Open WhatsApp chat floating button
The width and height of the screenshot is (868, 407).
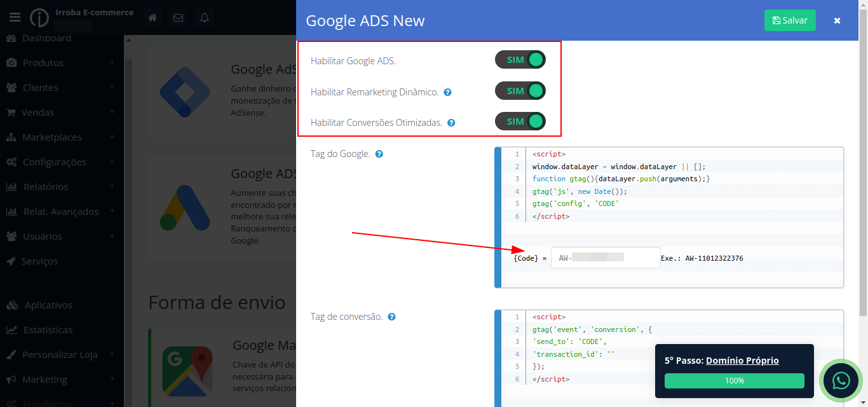[x=841, y=381]
